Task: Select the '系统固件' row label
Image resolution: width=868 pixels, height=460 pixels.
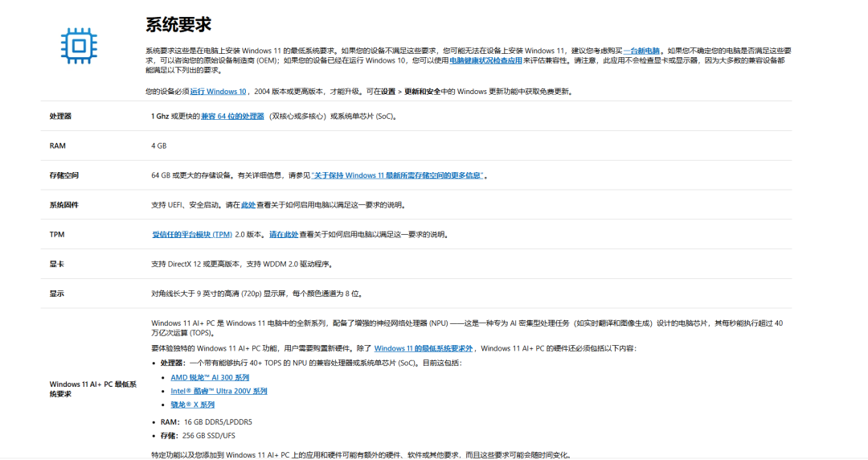Action: point(64,205)
